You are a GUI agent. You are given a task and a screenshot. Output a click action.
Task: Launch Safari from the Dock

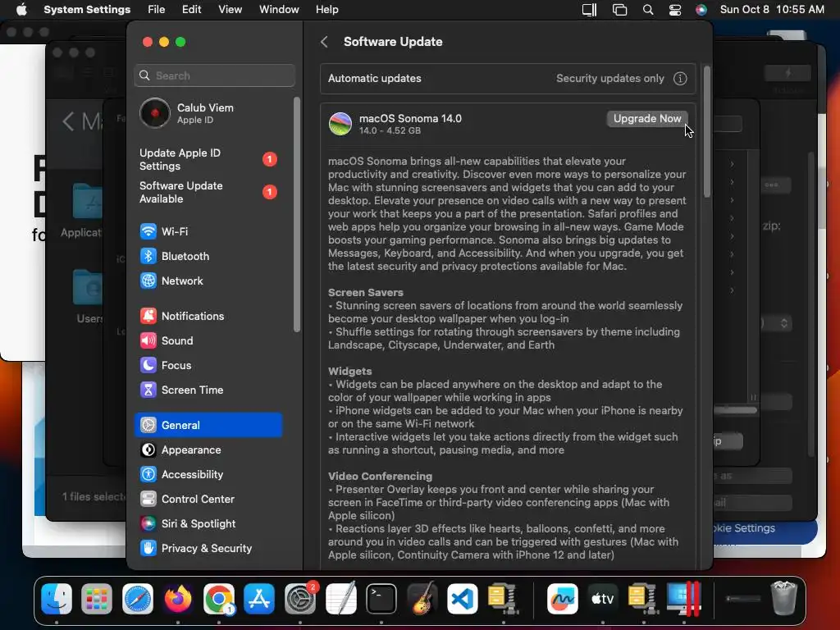138,598
